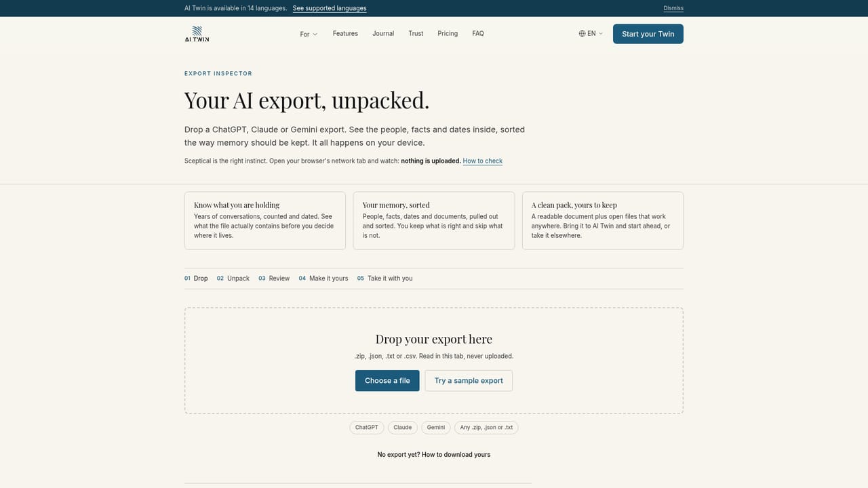Select step 05 Take it with you

[x=385, y=279]
